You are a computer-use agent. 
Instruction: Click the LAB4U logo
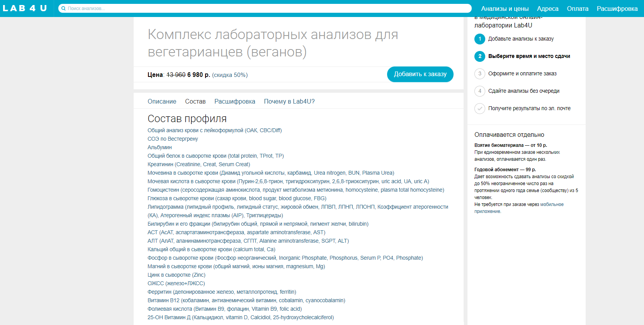click(x=25, y=9)
